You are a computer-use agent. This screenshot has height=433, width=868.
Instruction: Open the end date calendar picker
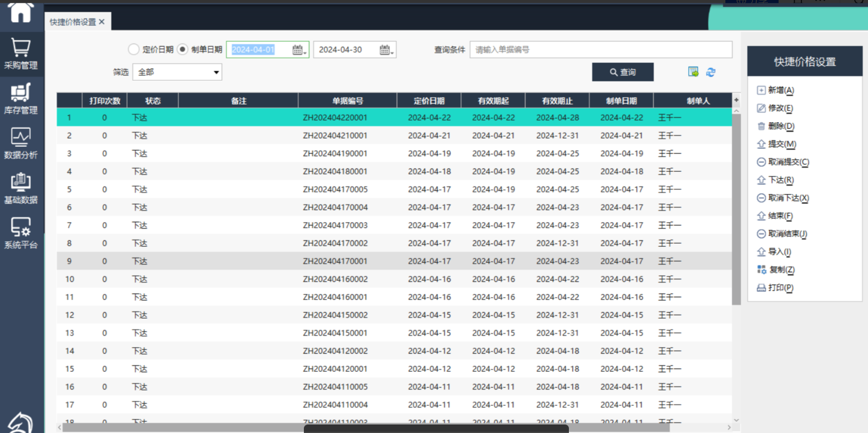tap(386, 50)
